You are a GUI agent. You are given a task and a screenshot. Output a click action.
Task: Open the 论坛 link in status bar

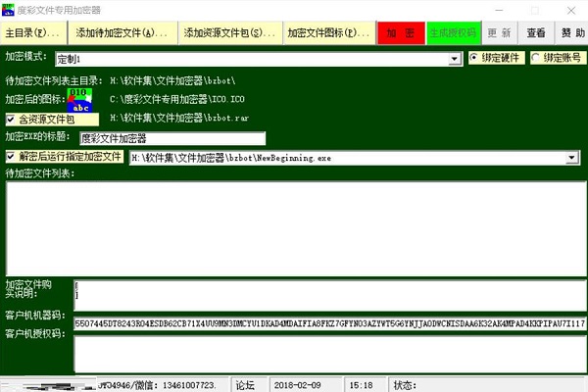pyautogui.click(x=245, y=384)
